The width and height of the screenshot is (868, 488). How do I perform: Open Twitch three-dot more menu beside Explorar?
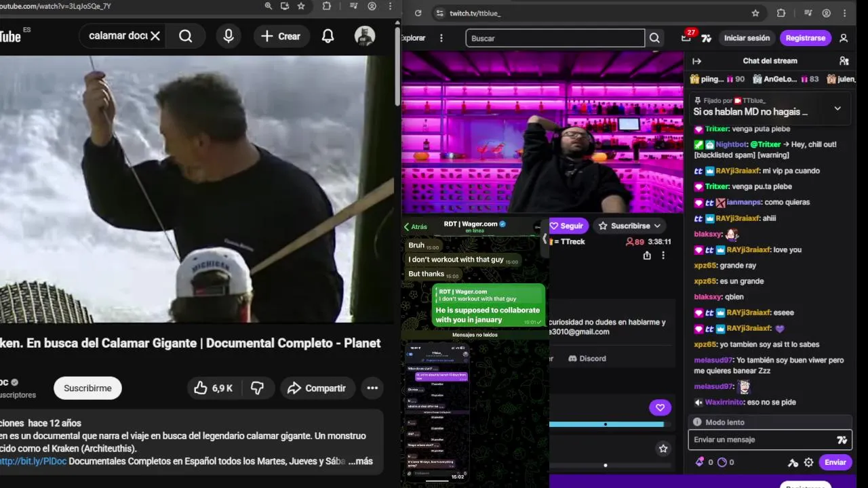point(441,38)
